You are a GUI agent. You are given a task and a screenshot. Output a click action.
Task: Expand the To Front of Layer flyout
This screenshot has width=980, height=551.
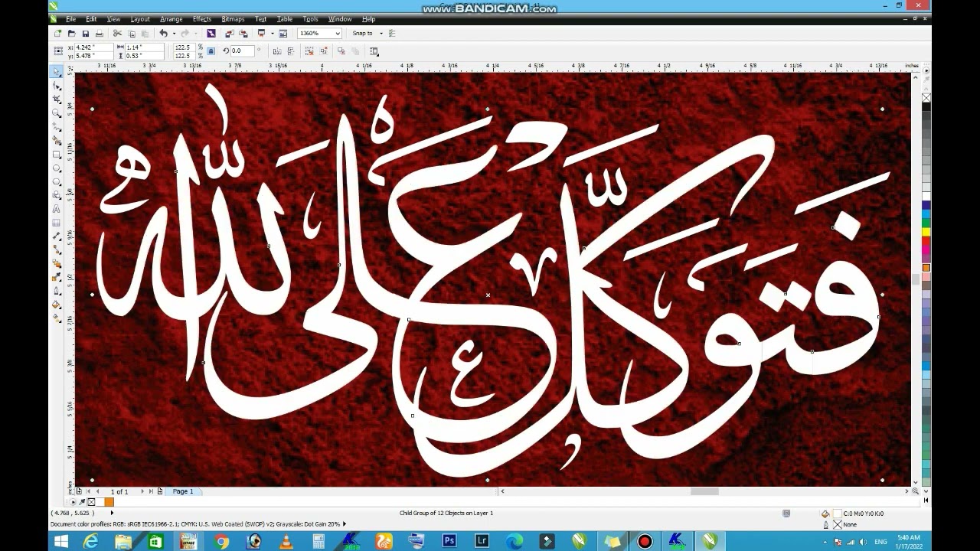point(374,51)
